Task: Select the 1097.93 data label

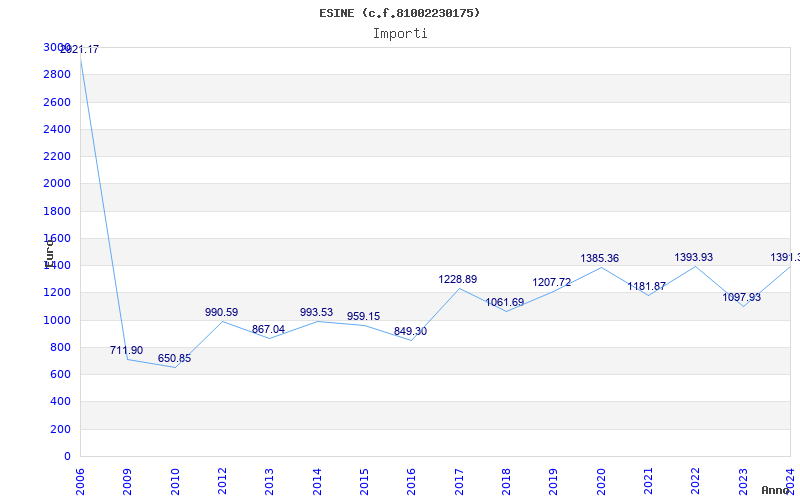Action: (x=741, y=297)
